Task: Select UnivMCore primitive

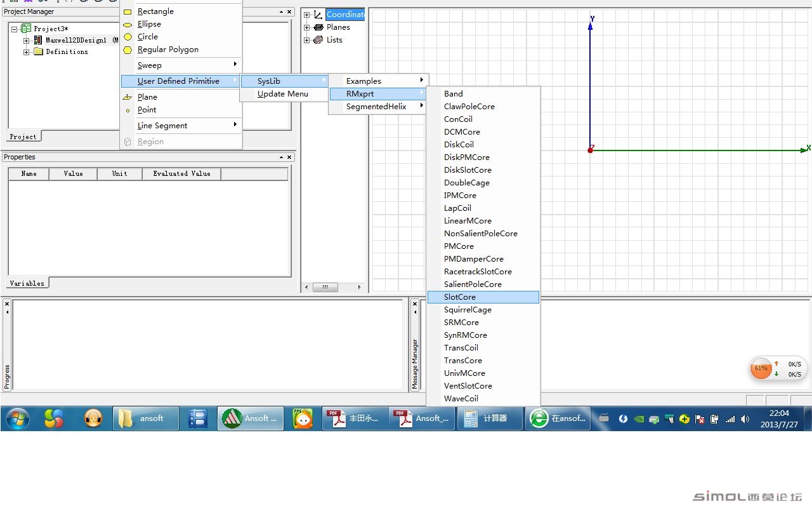Action: [483, 373]
